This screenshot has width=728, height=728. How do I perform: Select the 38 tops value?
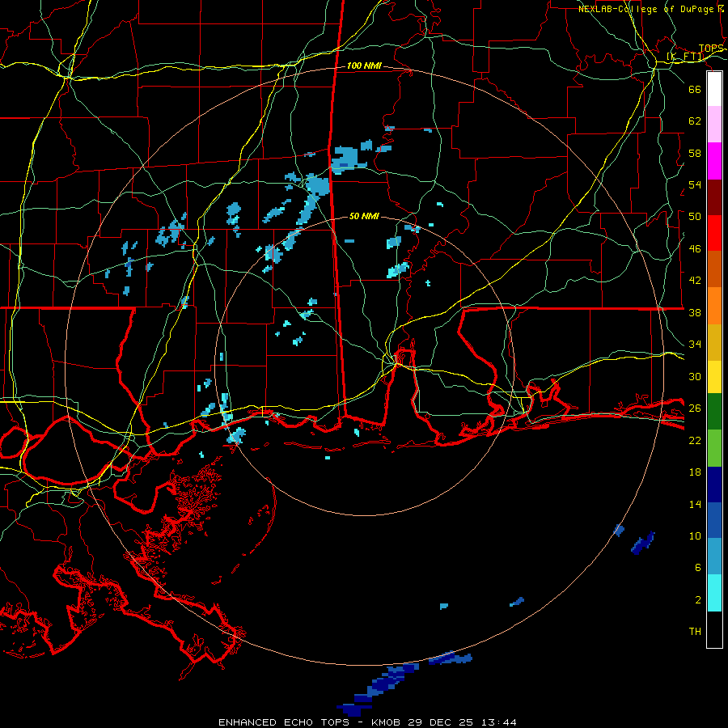click(x=695, y=312)
